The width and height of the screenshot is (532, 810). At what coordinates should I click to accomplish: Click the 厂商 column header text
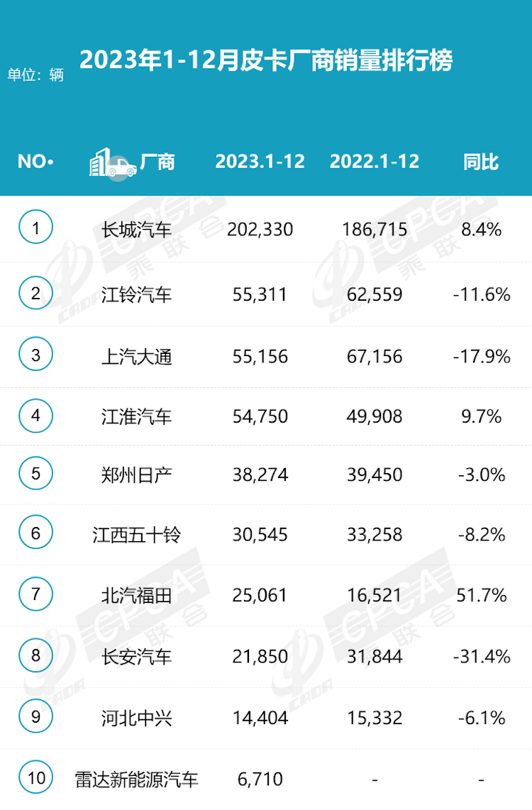pos(157,162)
